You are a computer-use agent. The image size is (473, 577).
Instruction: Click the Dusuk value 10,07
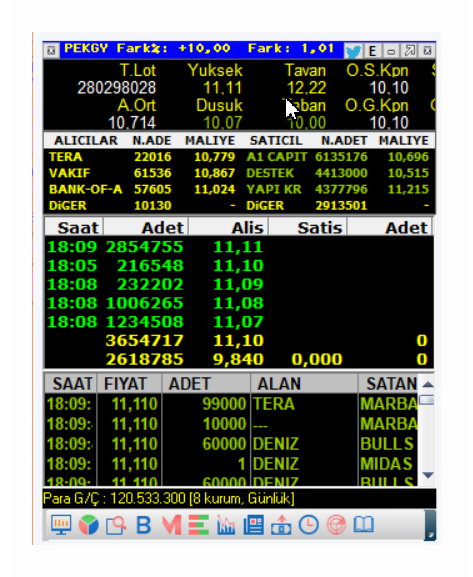coord(223,123)
